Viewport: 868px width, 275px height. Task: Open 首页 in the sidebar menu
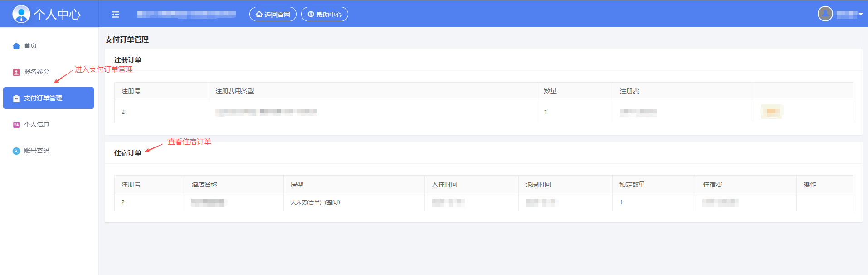30,45
